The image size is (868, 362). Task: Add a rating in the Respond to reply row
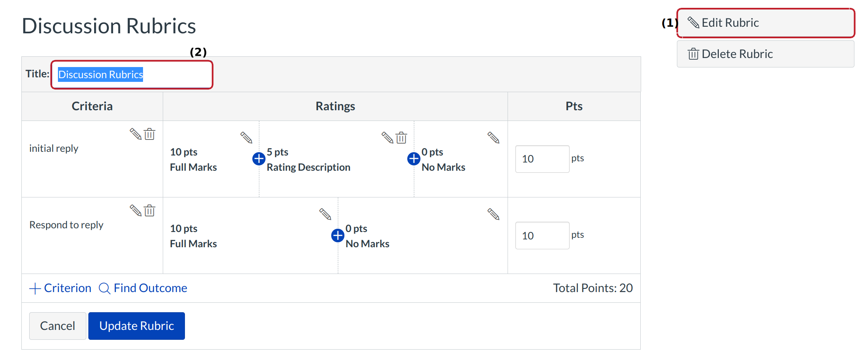[338, 235]
